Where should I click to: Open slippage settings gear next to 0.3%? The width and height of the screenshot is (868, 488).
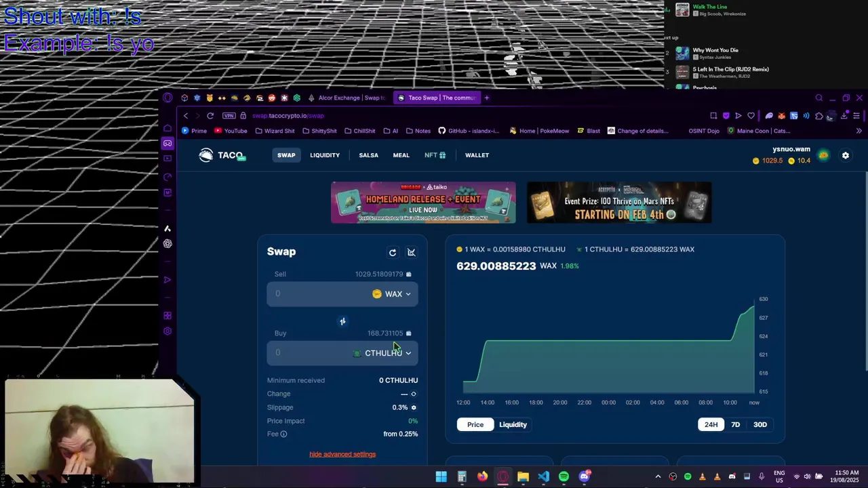point(414,407)
